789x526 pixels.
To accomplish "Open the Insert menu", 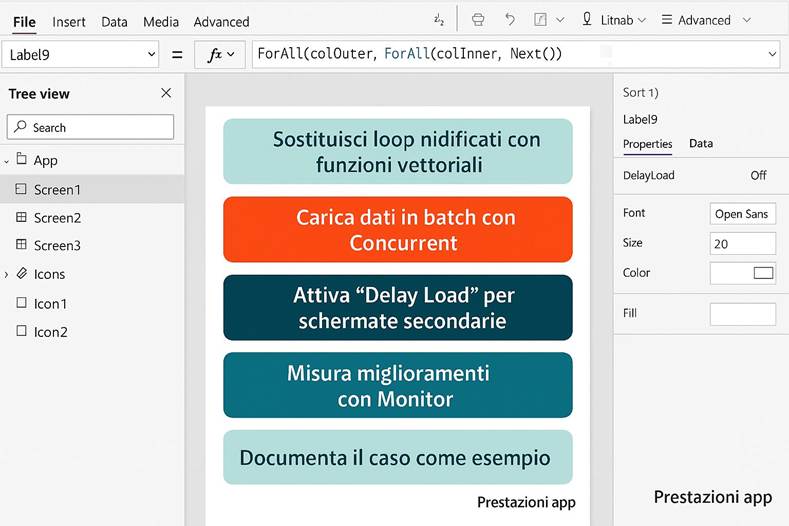I will (69, 21).
